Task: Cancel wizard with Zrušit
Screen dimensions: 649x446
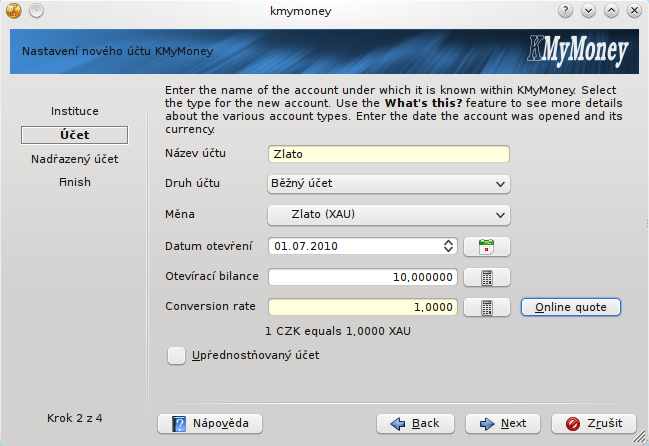Action: point(594,424)
